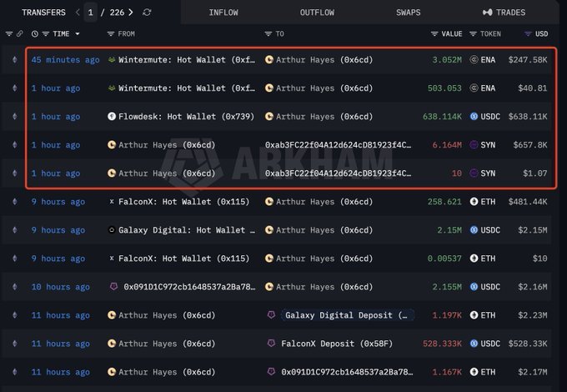Go to previous transfers page arrow

point(78,13)
